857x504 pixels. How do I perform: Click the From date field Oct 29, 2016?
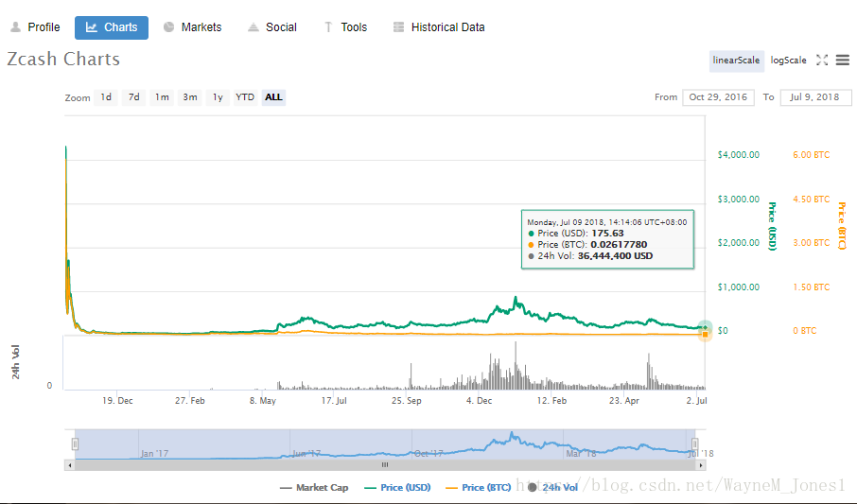click(x=718, y=97)
